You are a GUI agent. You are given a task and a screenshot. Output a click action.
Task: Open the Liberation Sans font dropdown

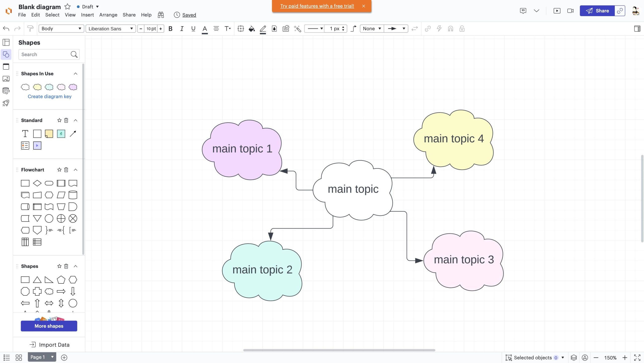pos(110,29)
